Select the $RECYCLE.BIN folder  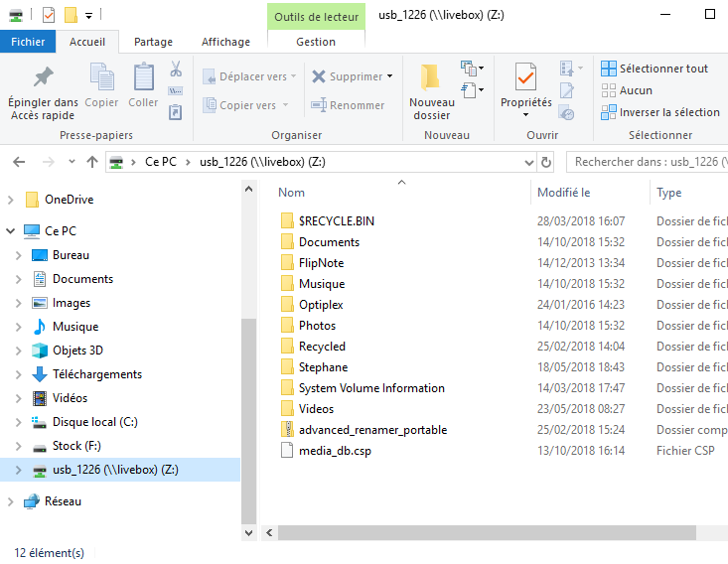coord(337,221)
